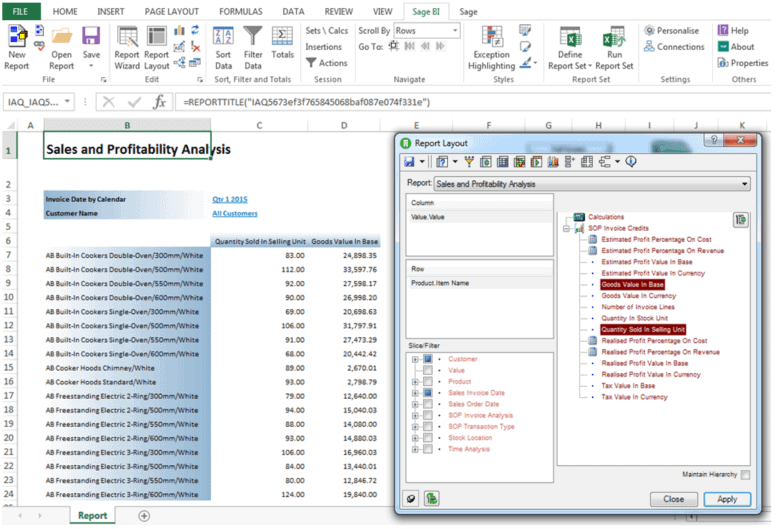Click the filter funnel icon in Report Layout toolbar
Image resolution: width=776 pixels, height=529 pixels.
tap(469, 162)
